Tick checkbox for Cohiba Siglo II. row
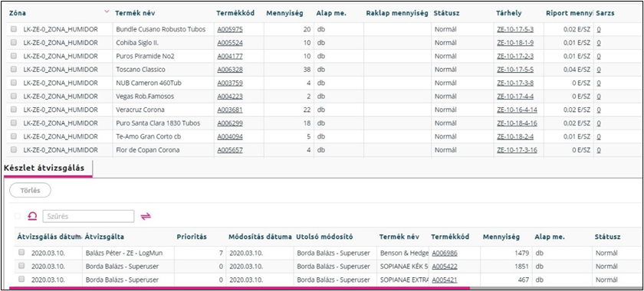The width and height of the screenshot is (644, 291). pyautogui.click(x=14, y=43)
